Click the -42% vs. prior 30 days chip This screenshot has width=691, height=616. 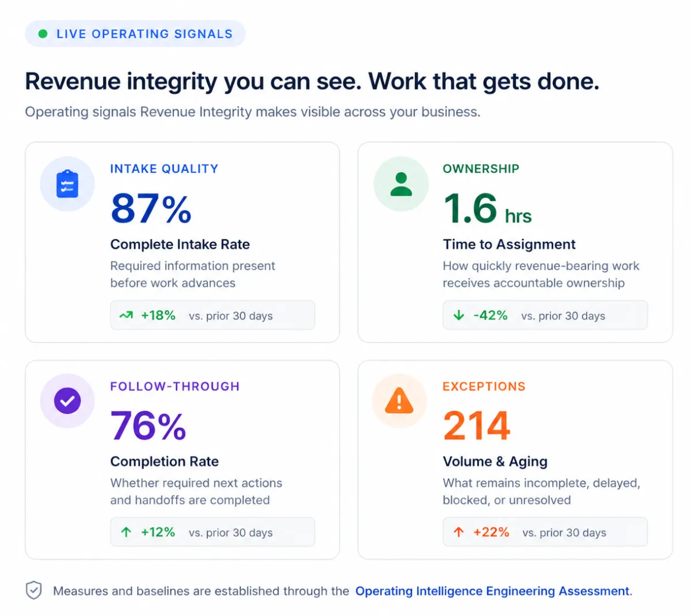coord(545,315)
